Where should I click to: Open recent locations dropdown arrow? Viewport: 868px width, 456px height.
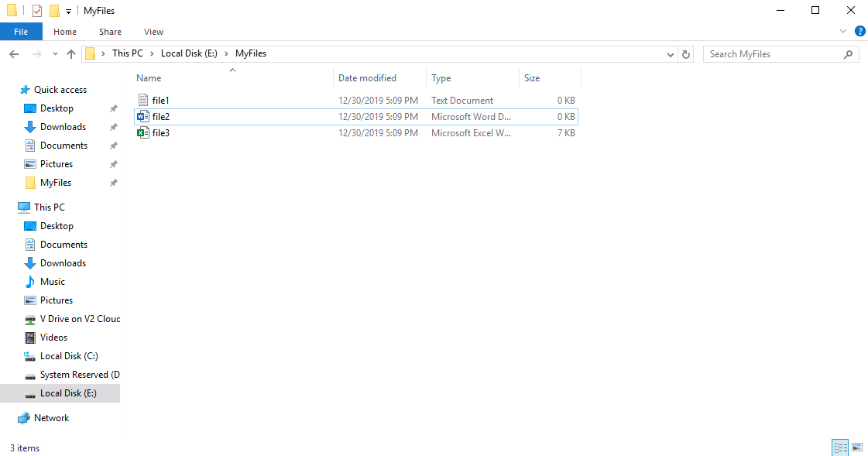coord(55,53)
